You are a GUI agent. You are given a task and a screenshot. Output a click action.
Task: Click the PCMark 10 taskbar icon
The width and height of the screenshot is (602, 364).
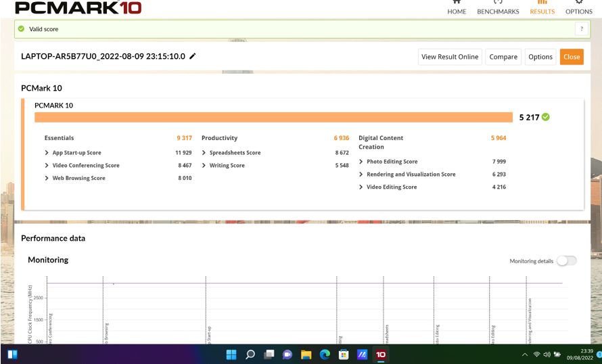click(x=381, y=354)
